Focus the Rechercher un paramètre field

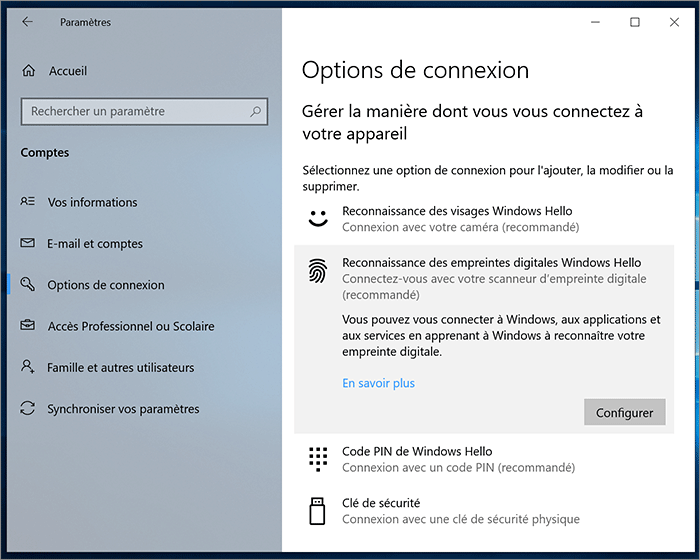[135, 112]
